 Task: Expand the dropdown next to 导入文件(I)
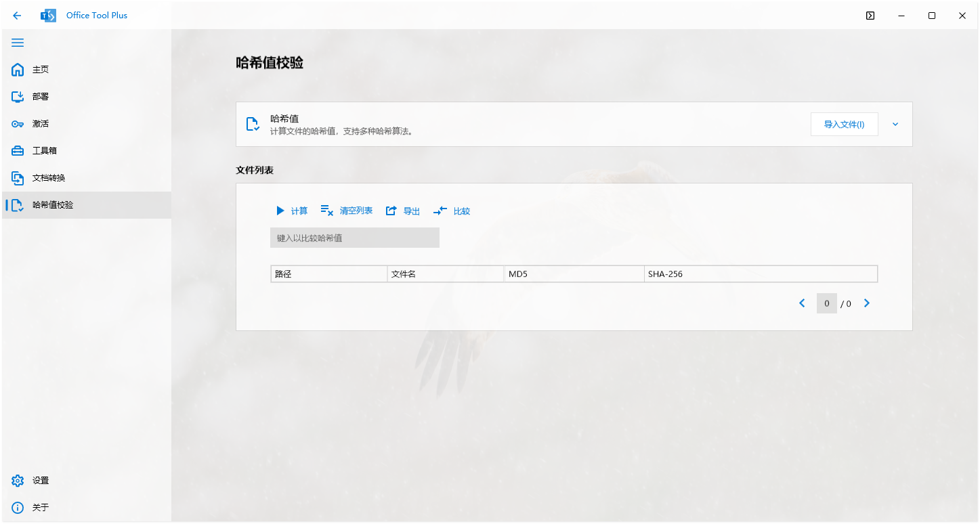click(895, 124)
